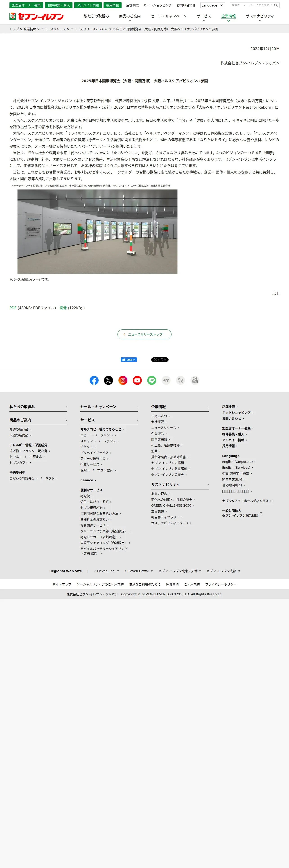Open サイトマップ in bottom footer
Viewport: 289px width, 868px height.
click(62, 584)
